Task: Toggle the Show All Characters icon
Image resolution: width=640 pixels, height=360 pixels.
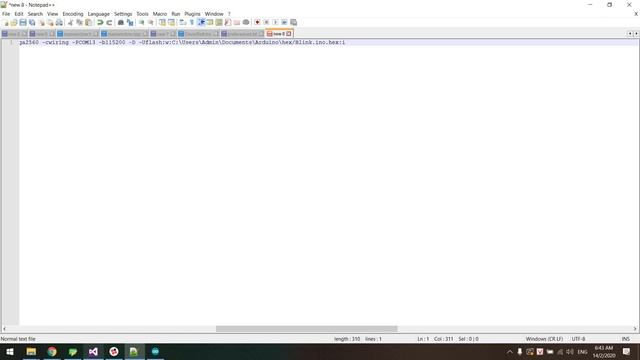Action: pyautogui.click(x=192, y=22)
